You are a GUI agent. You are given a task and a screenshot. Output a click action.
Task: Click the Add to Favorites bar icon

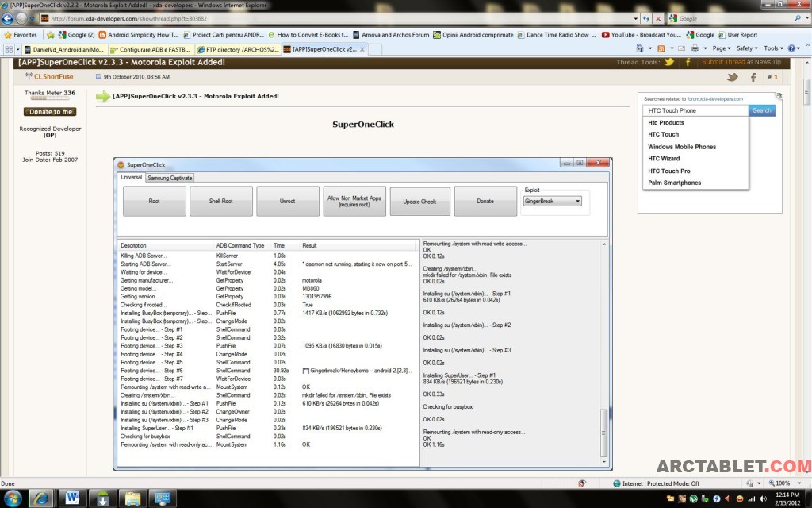pos(50,35)
